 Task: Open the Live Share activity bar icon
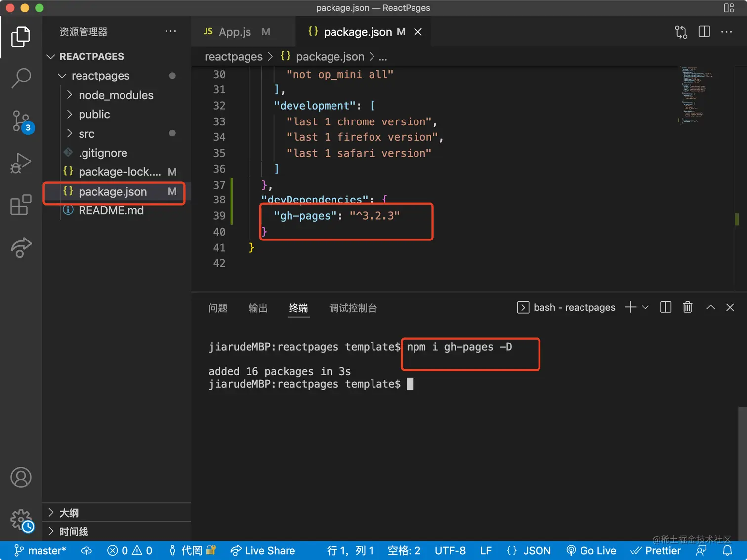pos(21,247)
